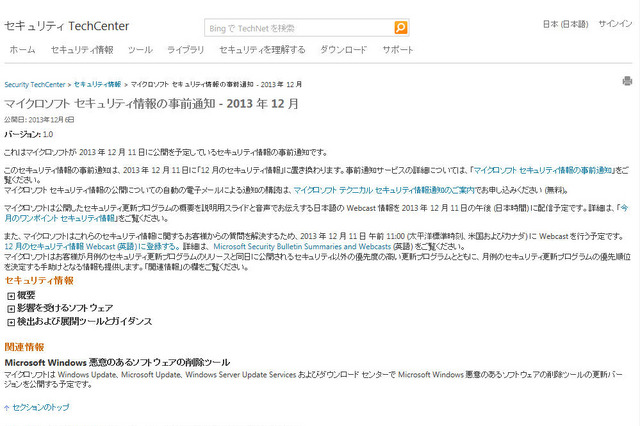
Task: Click the バージョン: 1.0 text
Action: coord(29,134)
